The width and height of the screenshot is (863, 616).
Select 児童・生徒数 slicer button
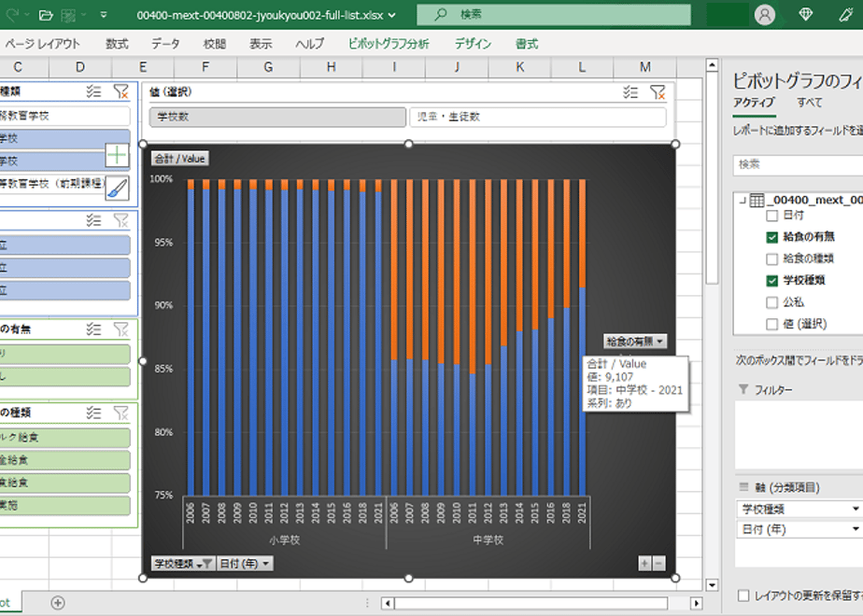[x=538, y=117]
